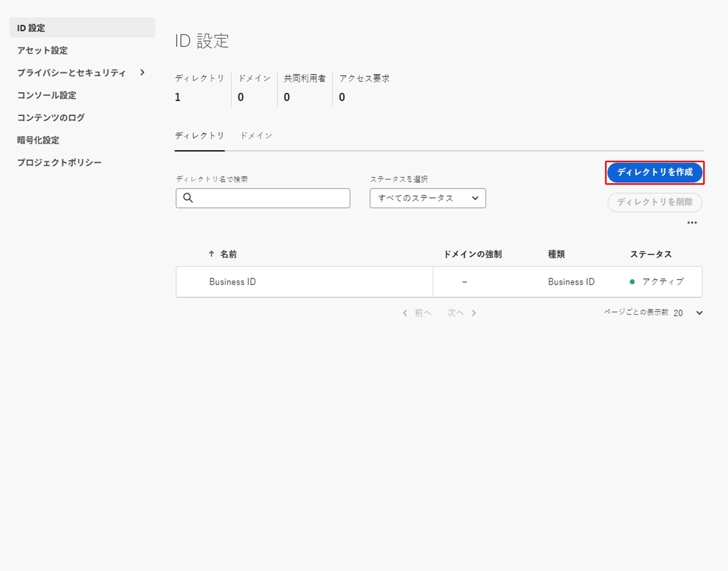Click the ディレクトリを作成 button

click(655, 172)
